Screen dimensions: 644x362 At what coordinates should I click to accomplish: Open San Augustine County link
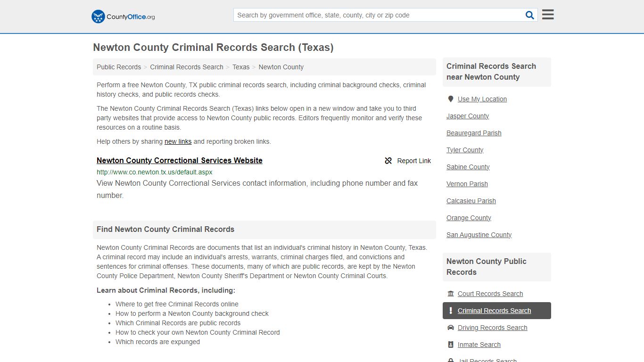click(x=479, y=235)
